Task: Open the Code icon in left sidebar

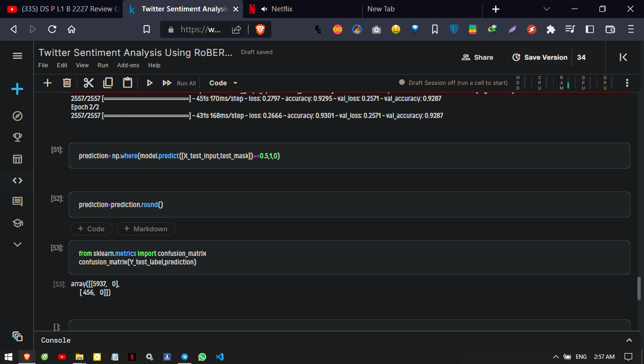Action: (18, 181)
